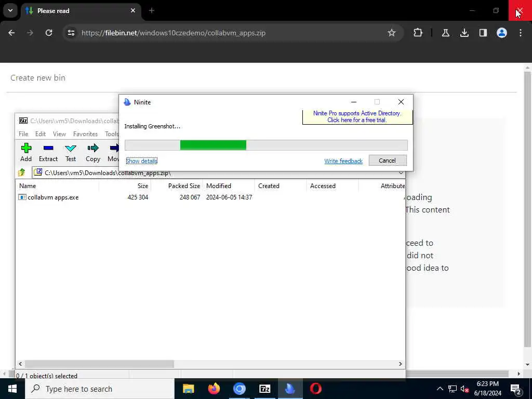
Task: Sort by the Packed Size column header
Action: pyautogui.click(x=177, y=185)
